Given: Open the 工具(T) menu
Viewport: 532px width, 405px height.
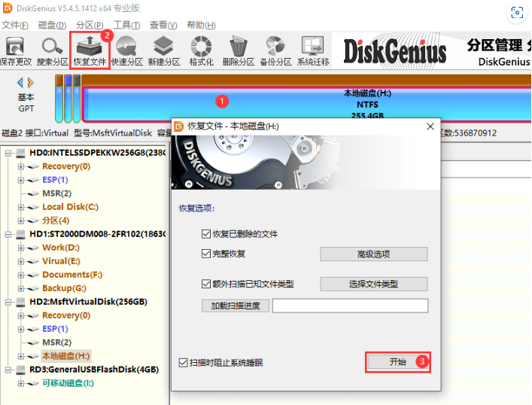Looking at the screenshot, I should tap(126, 25).
